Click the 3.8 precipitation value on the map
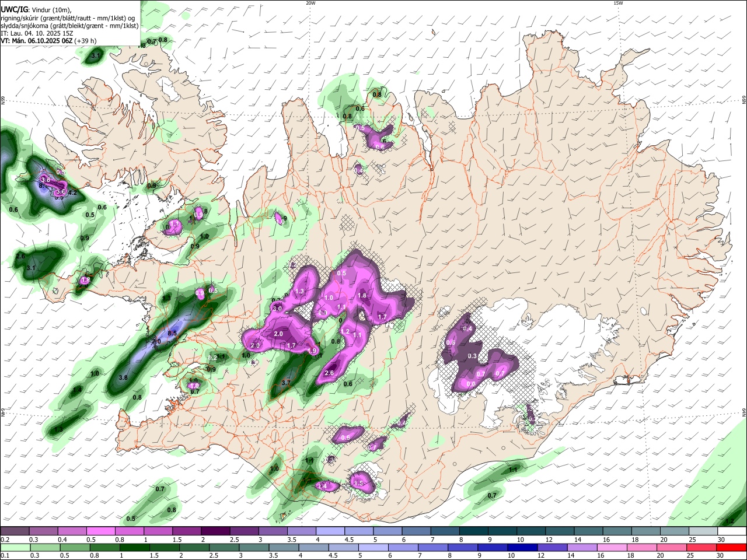This screenshot has height=560, width=747. (123, 378)
